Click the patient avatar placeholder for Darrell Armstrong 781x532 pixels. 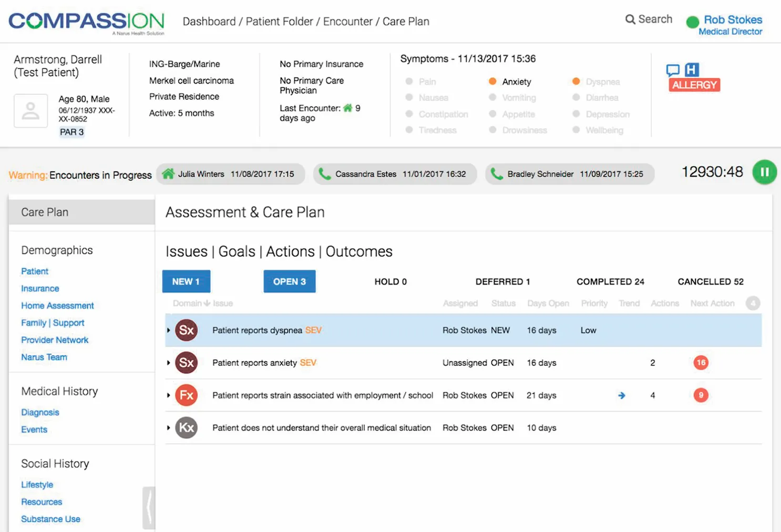[x=30, y=110]
